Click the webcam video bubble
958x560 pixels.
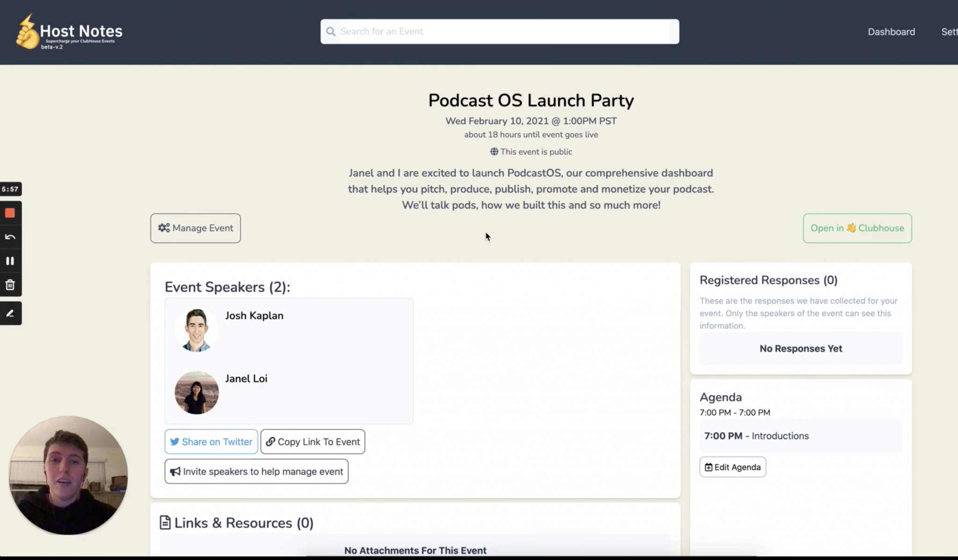(68, 475)
